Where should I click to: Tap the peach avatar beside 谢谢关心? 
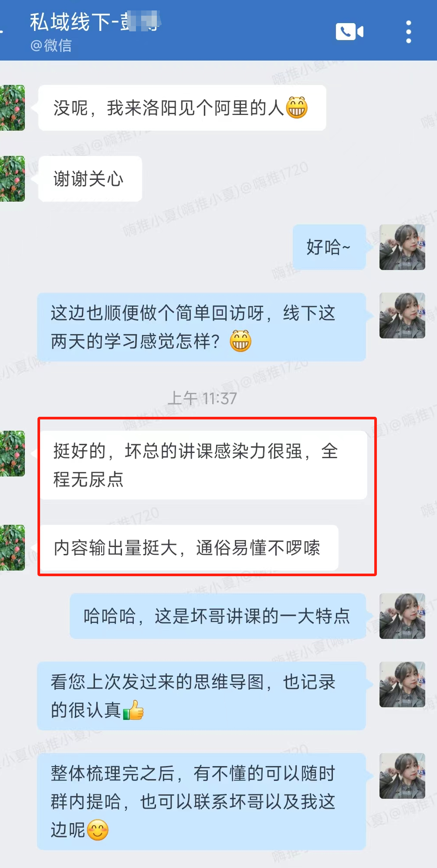coord(12,179)
